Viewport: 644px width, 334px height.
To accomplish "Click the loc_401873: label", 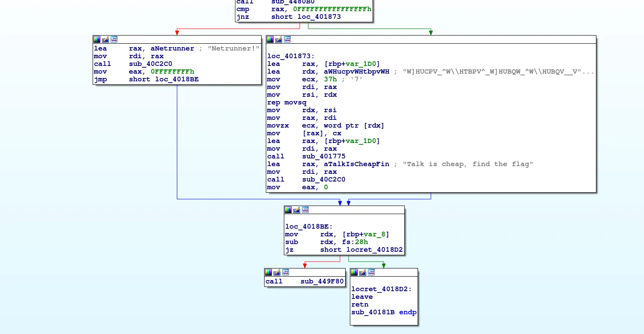I will [x=291, y=56].
